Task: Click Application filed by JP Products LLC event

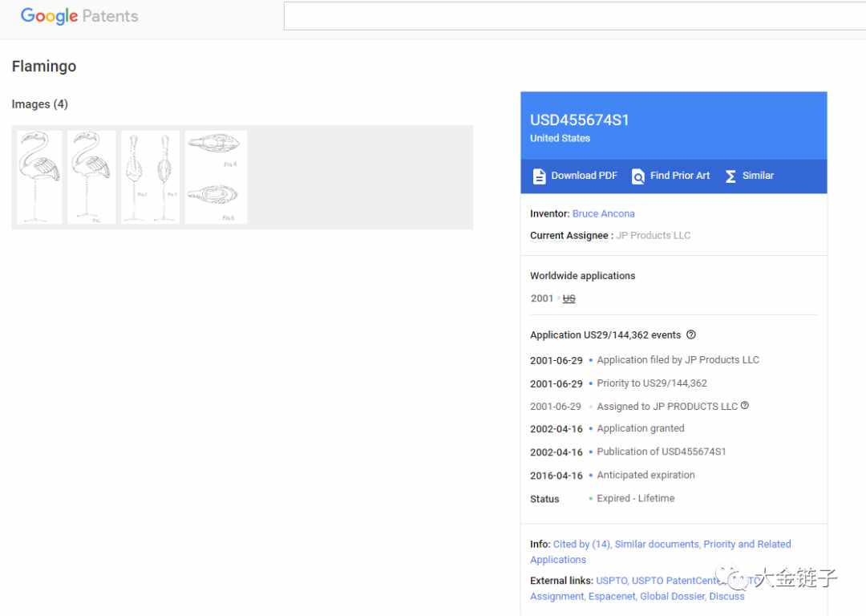Action: [x=678, y=360]
